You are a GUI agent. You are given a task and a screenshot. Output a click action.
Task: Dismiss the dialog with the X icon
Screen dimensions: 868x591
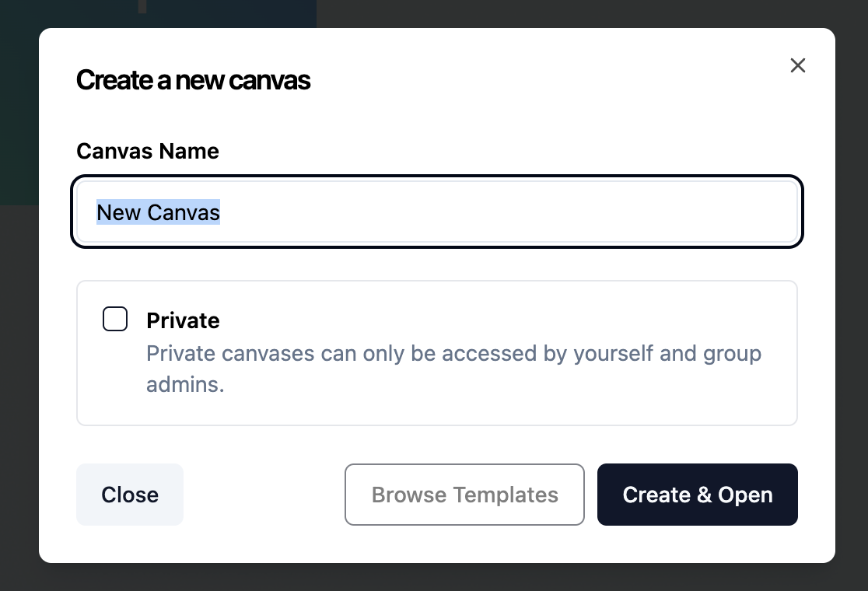797,65
